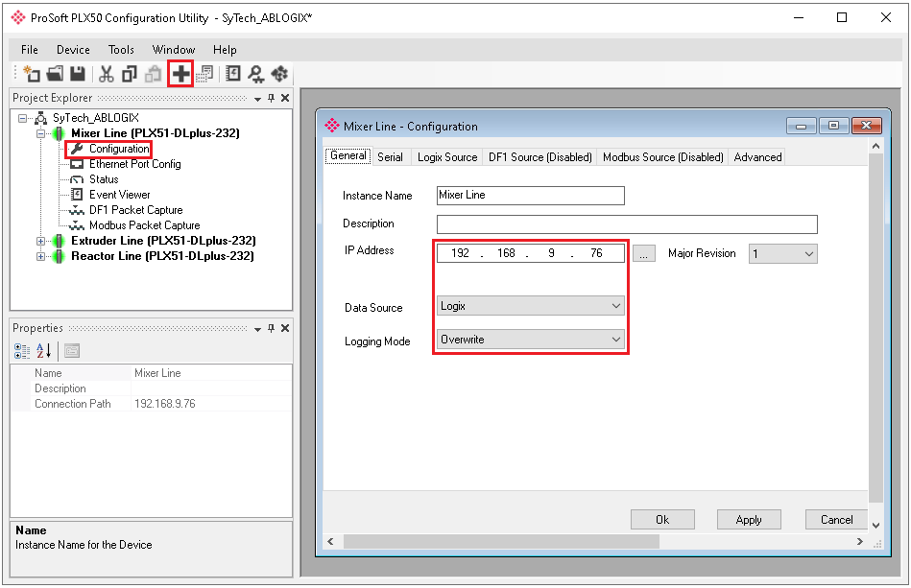911x588 pixels.
Task: Select Ethernet Port Config in the tree
Action: coord(134,164)
